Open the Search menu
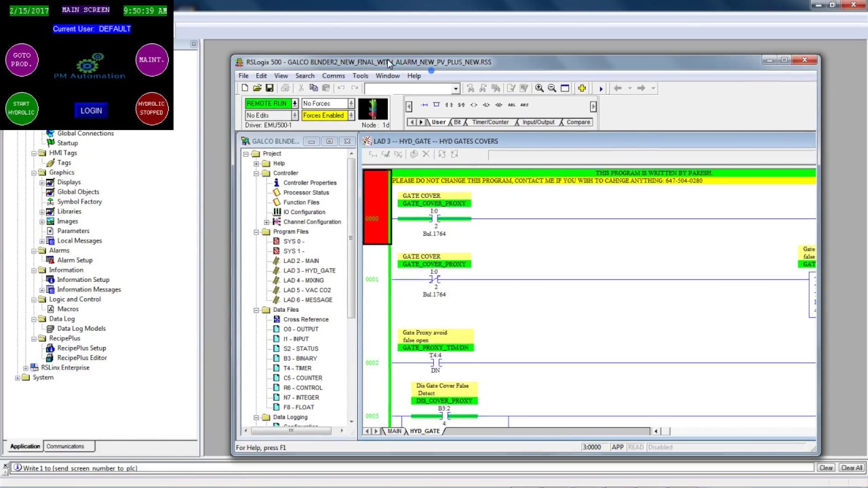This screenshot has height=488, width=868. click(x=304, y=76)
